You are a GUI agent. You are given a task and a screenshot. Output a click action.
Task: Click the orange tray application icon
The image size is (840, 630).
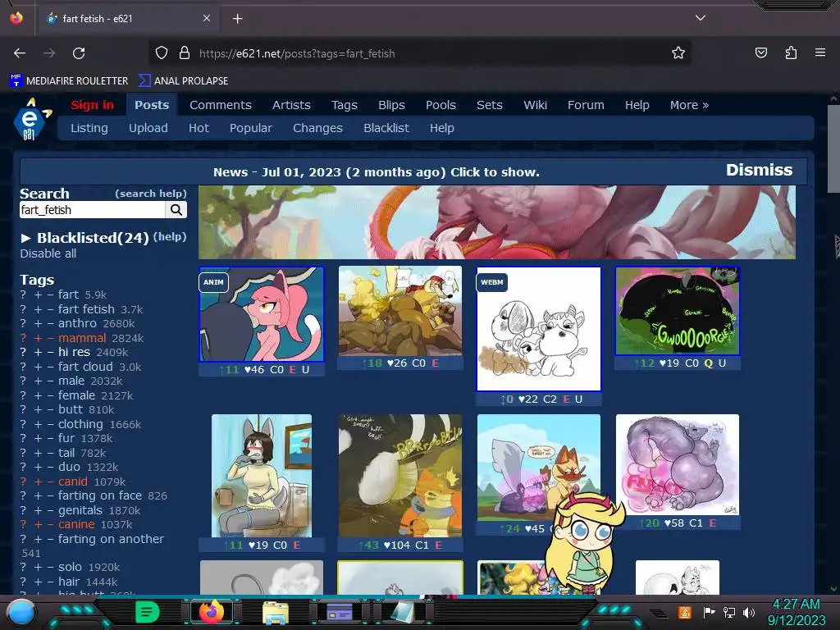[x=684, y=612]
